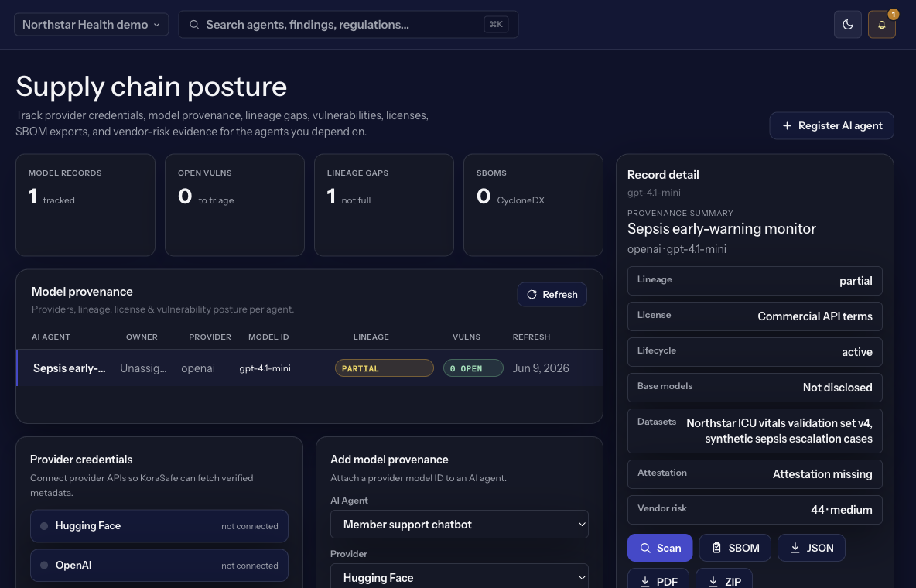916x588 pixels.
Task: Click the 0 OPEN vulnerabilities badge
Action: (x=473, y=368)
